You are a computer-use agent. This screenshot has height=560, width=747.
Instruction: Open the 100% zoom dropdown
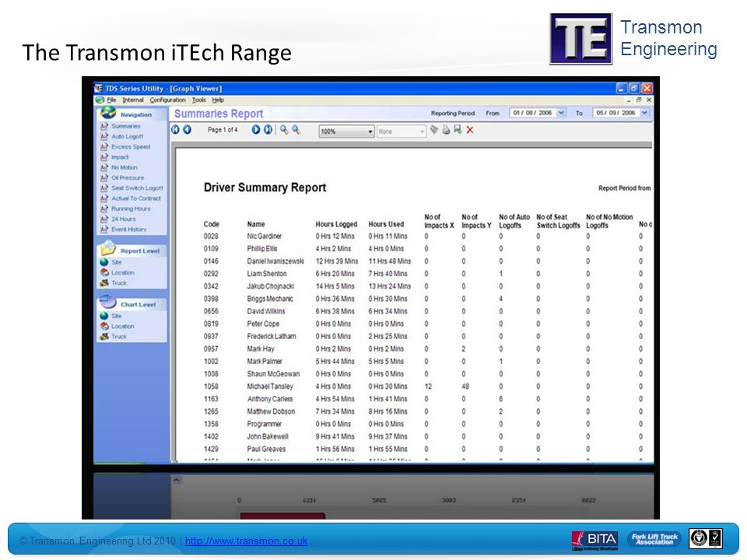coord(370,131)
